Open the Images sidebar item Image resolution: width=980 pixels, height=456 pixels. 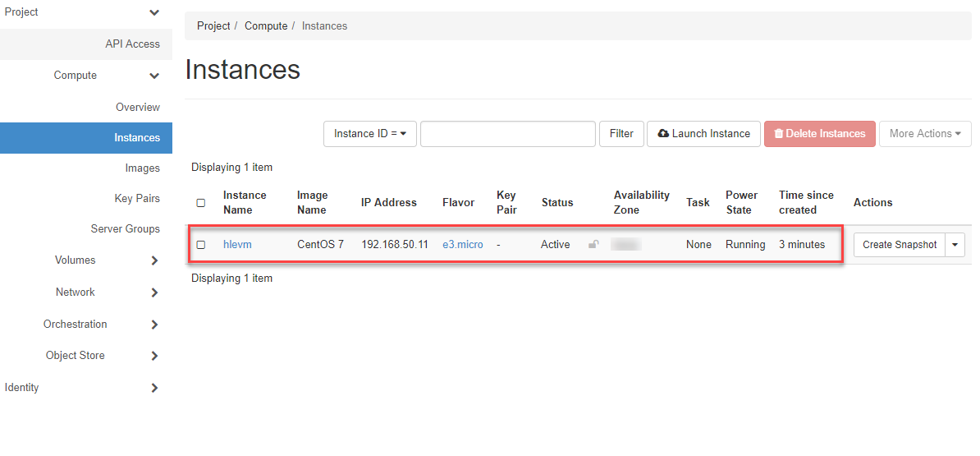pos(142,168)
